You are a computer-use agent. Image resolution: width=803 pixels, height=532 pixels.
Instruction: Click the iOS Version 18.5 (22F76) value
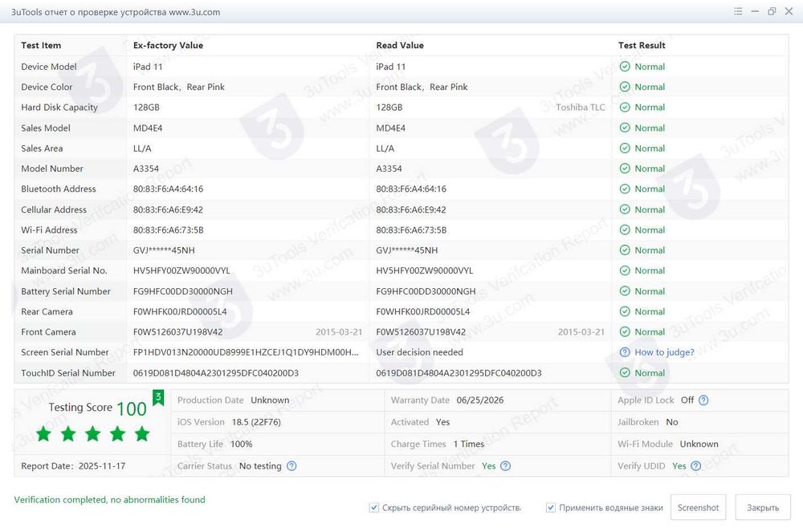coord(256,422)
